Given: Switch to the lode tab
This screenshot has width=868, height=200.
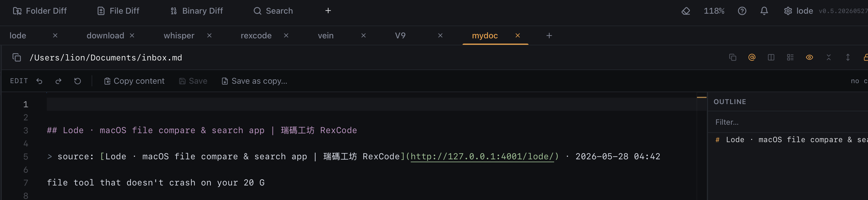Looking at the screenshot, I should point(18,35).
